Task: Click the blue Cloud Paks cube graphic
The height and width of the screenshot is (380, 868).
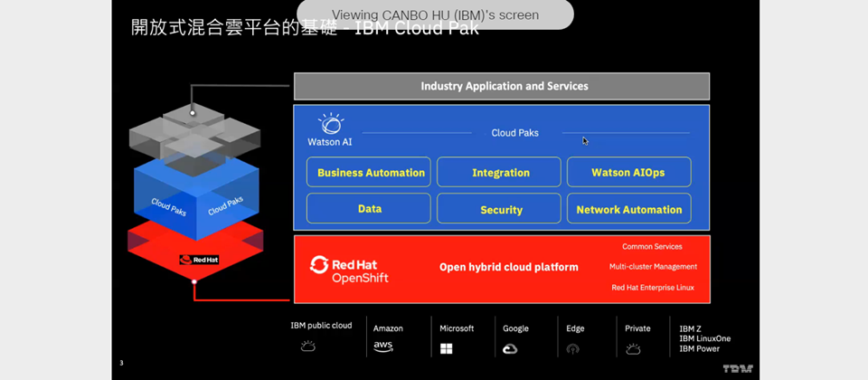Action: (x=196, y=199)
